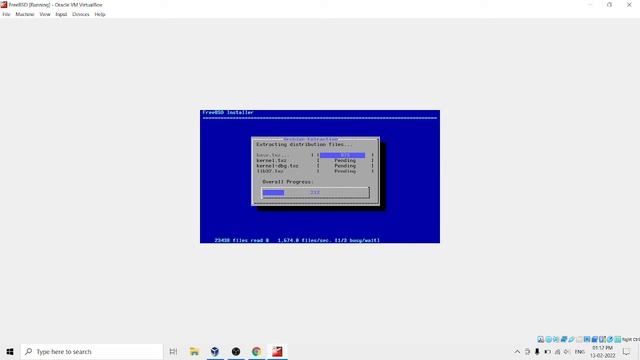
Task: Click the sync arrows icon in system tray
Action: pyautogui.click(x=527, y=351)
